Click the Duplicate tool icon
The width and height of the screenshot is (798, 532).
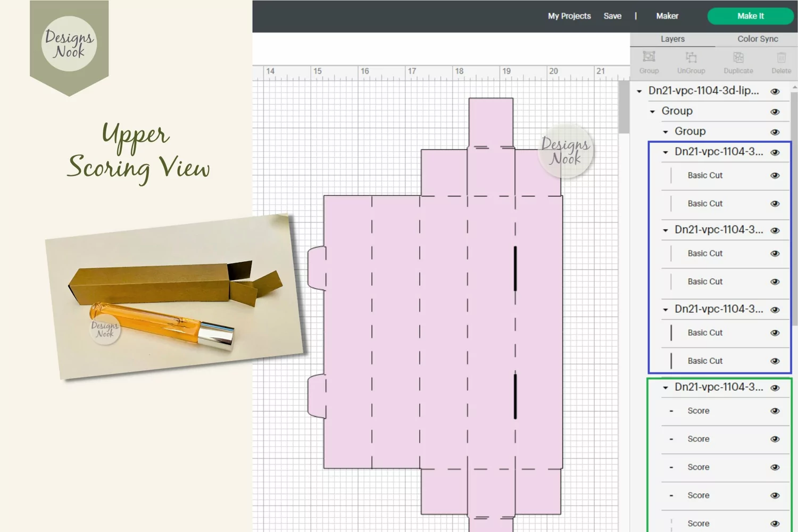pyautogui.click(x=738, y=57)
